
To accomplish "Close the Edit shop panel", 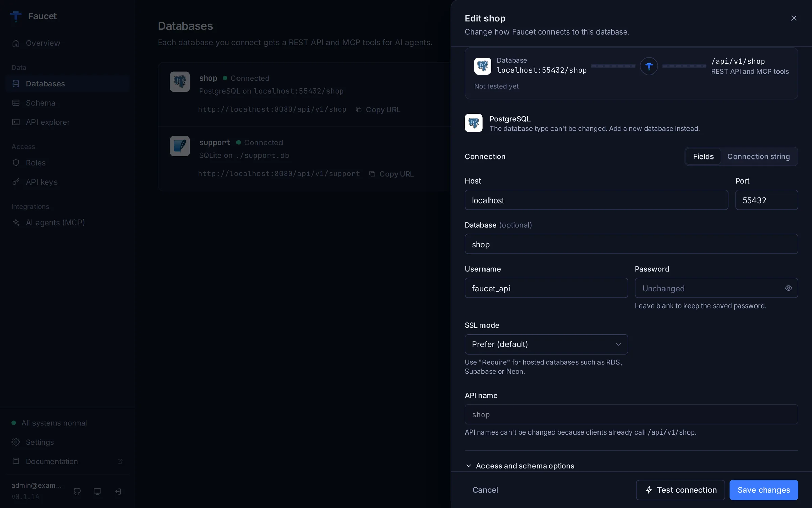I will click(794, 18).
